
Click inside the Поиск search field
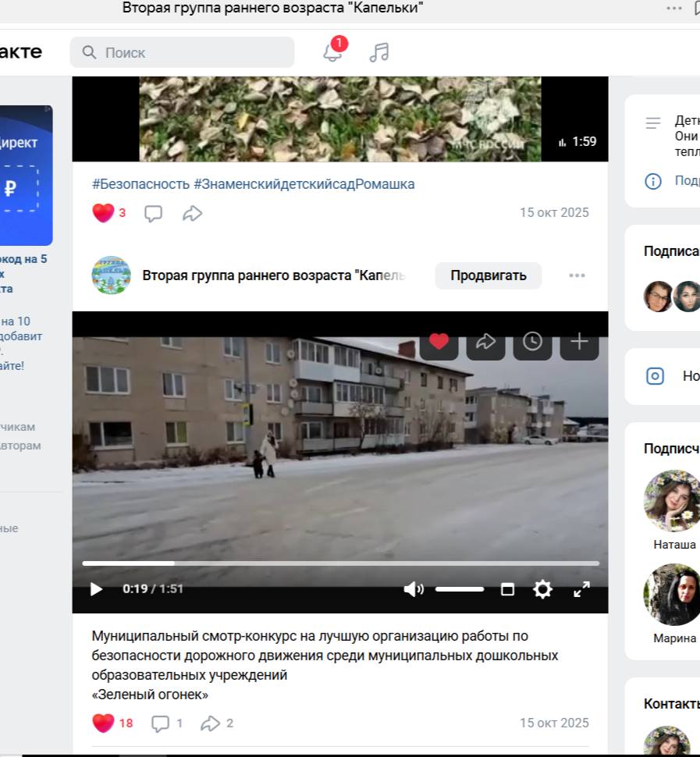point(187,52)
